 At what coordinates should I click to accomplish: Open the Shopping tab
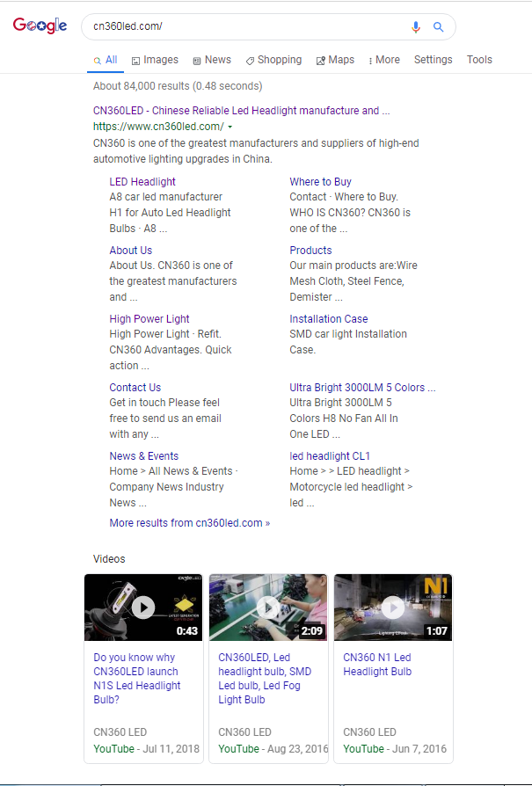click(x=273, y=60)
